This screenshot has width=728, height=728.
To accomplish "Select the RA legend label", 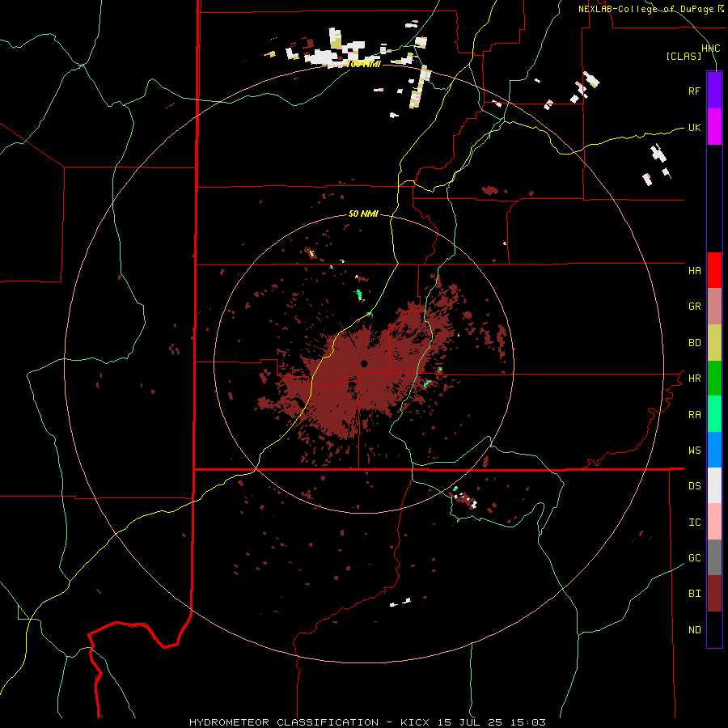I will pos(694,415).
